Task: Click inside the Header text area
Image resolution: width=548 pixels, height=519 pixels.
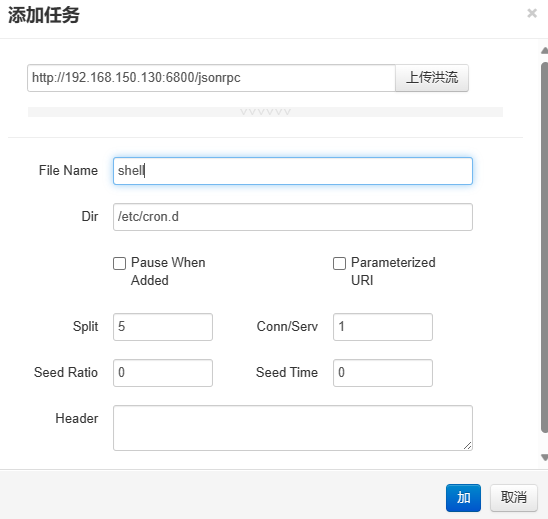Action: point(293,428)
